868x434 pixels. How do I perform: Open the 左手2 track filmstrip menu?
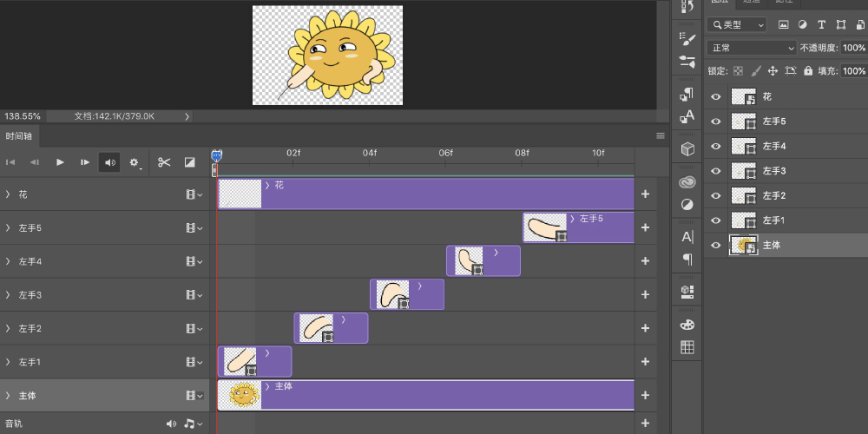(194, 328)
